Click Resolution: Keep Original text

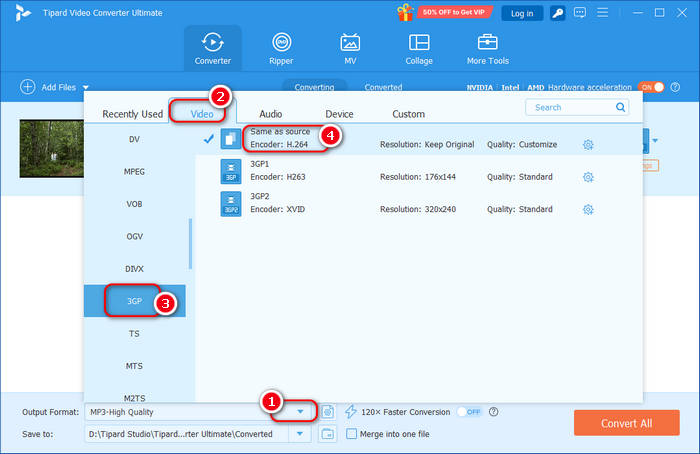pos(427,145)
